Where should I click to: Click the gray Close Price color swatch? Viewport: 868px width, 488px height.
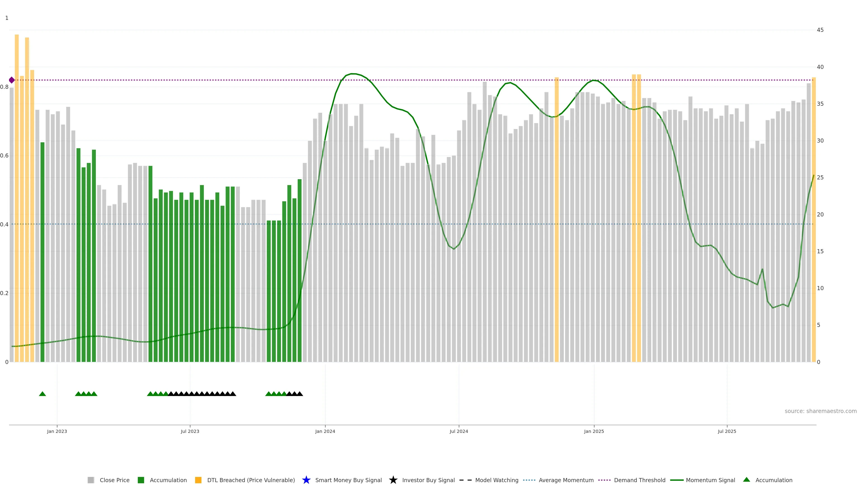91,480
